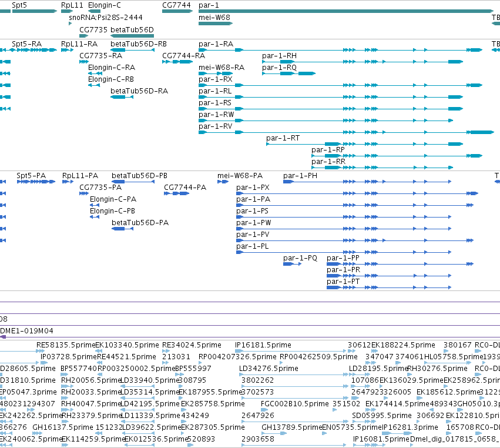Select FGC002B10.5prime EST label
The height and width of the screenshot is (448, 500).
pyautogui.click(x=294, y=404)
